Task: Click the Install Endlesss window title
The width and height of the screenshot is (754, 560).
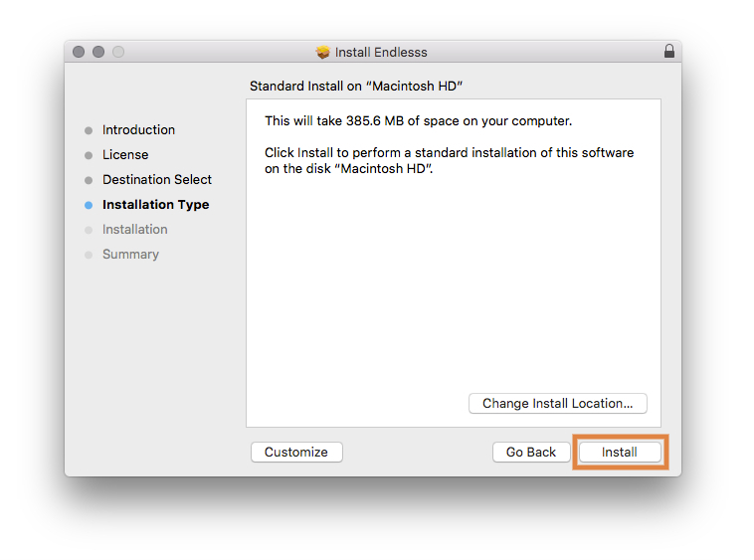Action: [381, 52]
